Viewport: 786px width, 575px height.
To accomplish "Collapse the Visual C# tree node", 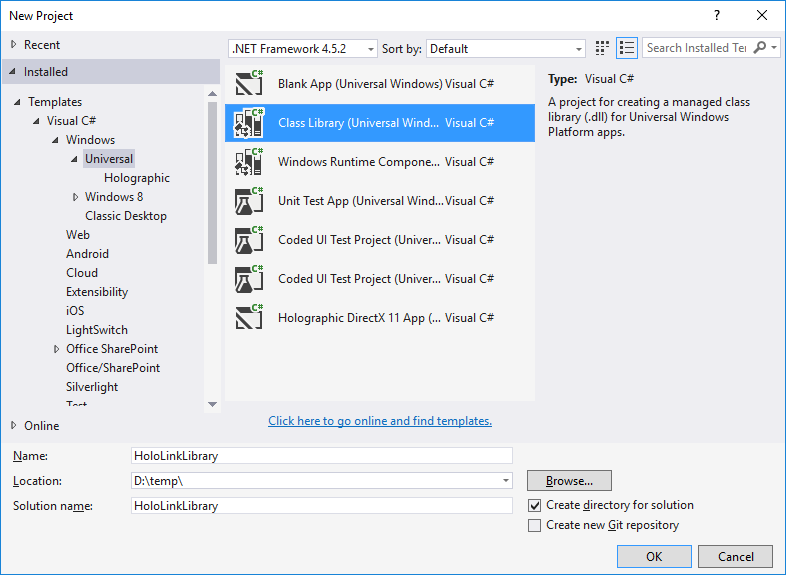I will (36, 121).
